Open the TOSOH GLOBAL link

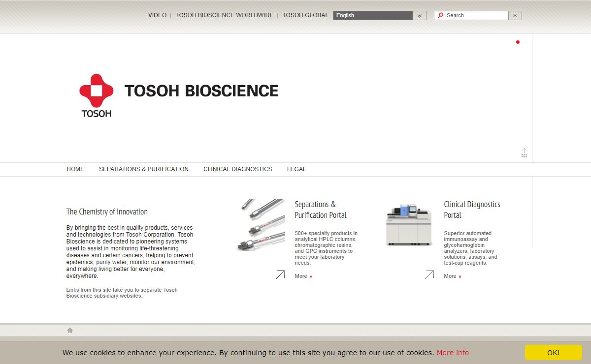[x=305, y=15]
